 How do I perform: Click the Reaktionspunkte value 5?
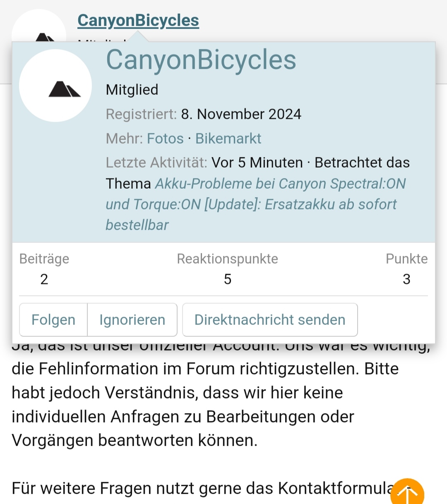coord(227,279)
